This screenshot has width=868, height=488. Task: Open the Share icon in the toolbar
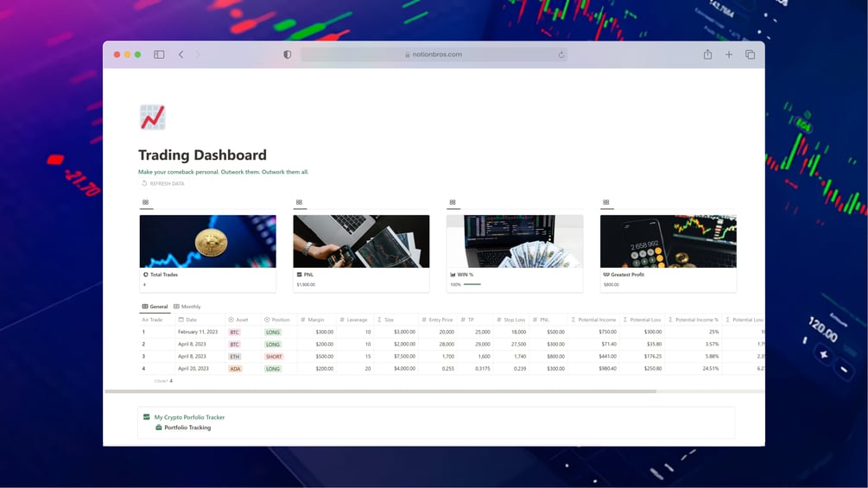click(x=707, y=54)
